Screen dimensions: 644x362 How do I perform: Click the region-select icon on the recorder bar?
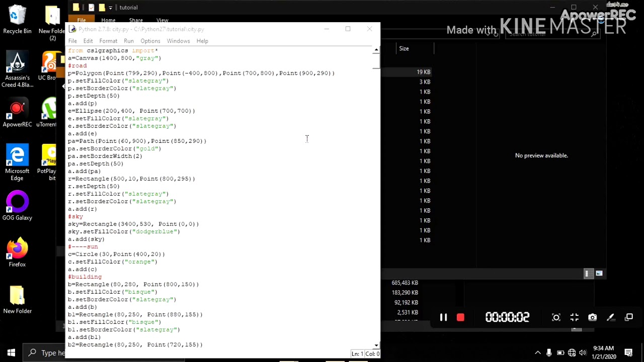point(556,317)
